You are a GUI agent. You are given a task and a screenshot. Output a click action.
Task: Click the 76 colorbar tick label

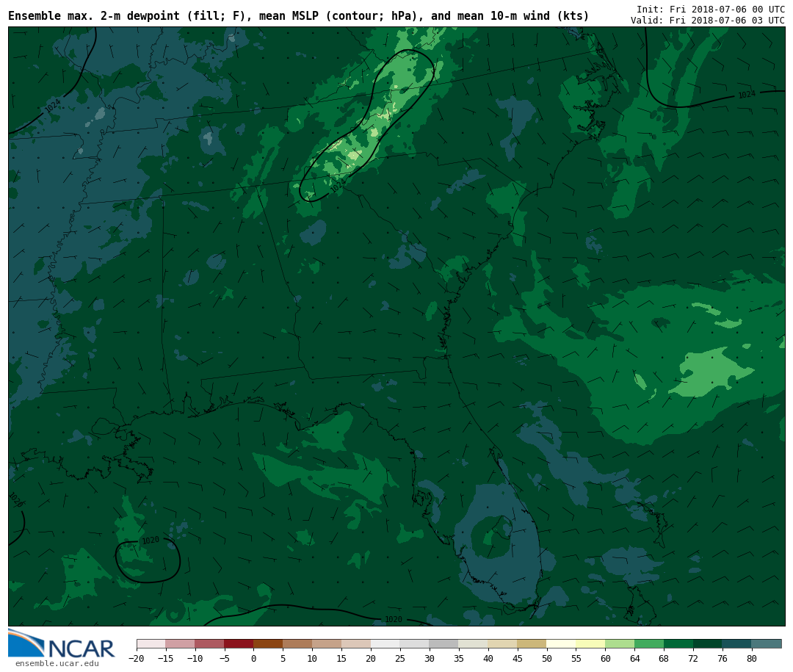[x=723, y=658]
